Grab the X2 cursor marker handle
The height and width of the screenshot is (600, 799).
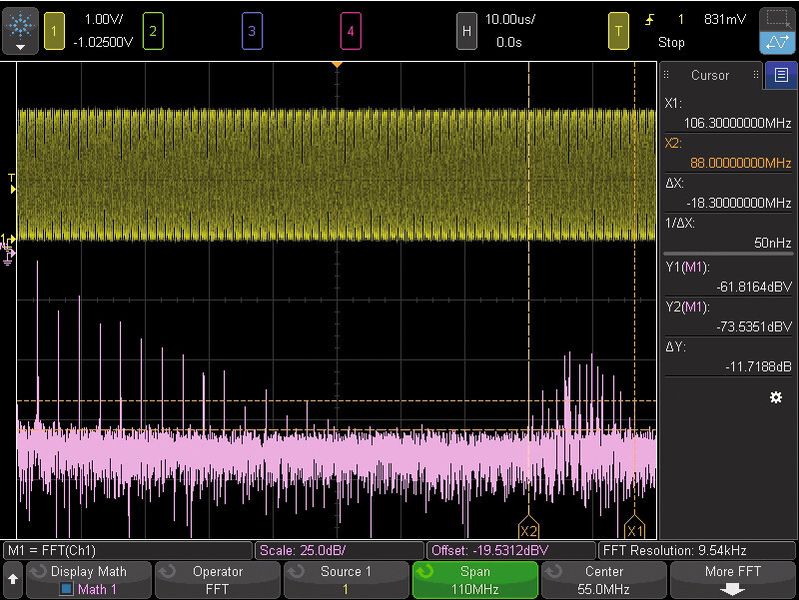click(528, 528)
